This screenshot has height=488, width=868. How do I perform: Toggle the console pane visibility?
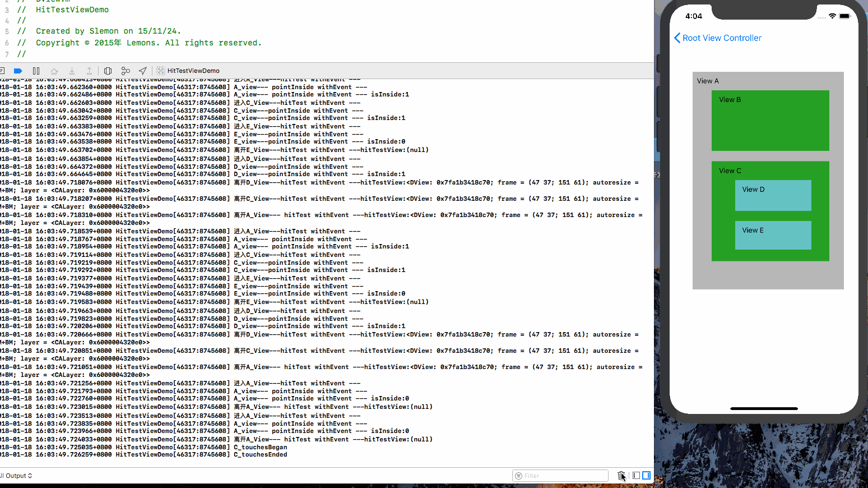[x=646, y=476]
